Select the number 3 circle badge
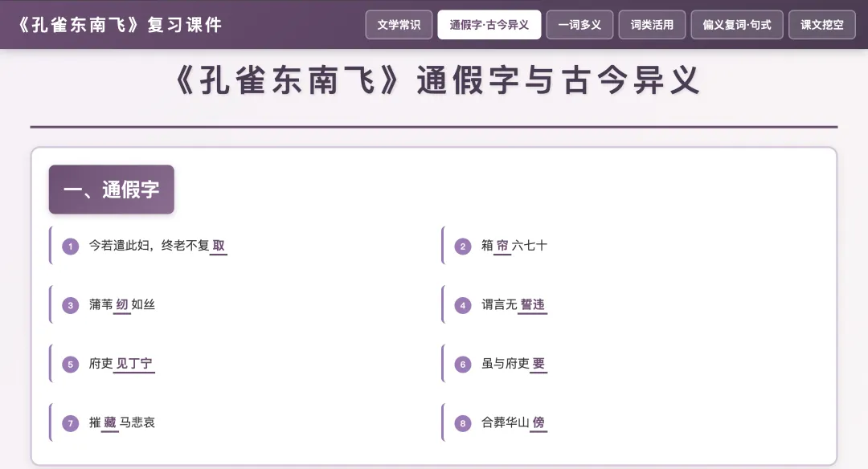Viewport: 868px width, 469px height. tap(70, 305)
